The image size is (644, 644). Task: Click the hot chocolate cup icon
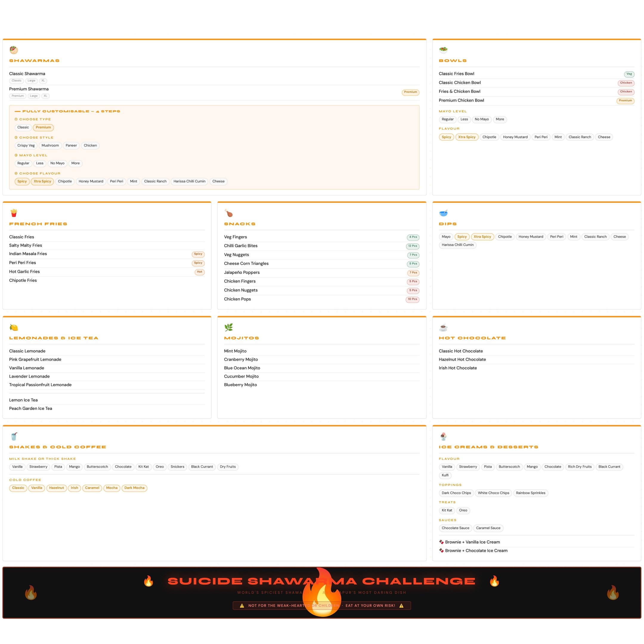pos(443,327)
